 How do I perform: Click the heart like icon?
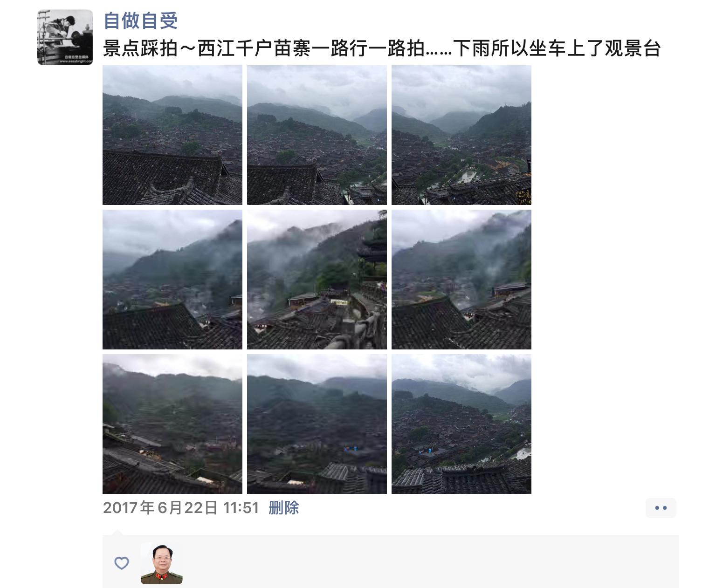(122, 563)
